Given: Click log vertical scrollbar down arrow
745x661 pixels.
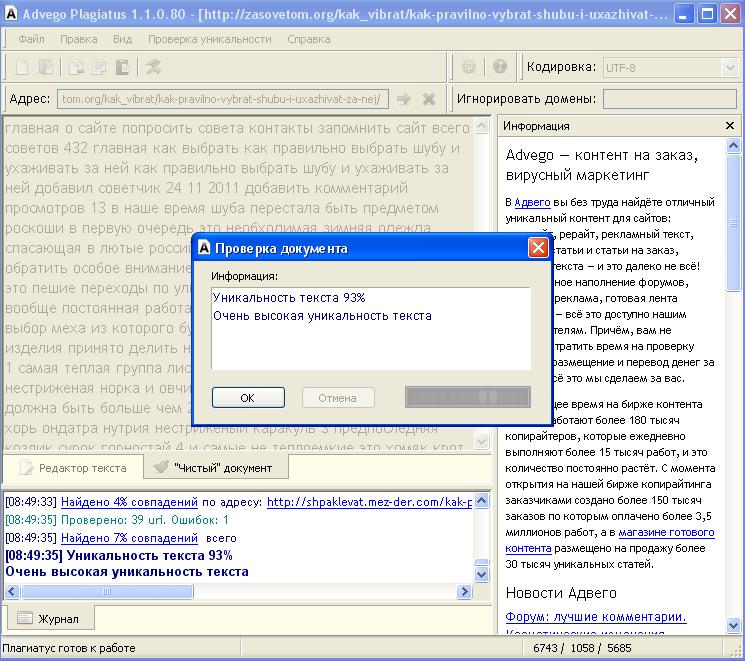Looking at the screenshot, I should click(x=481, y=575).
